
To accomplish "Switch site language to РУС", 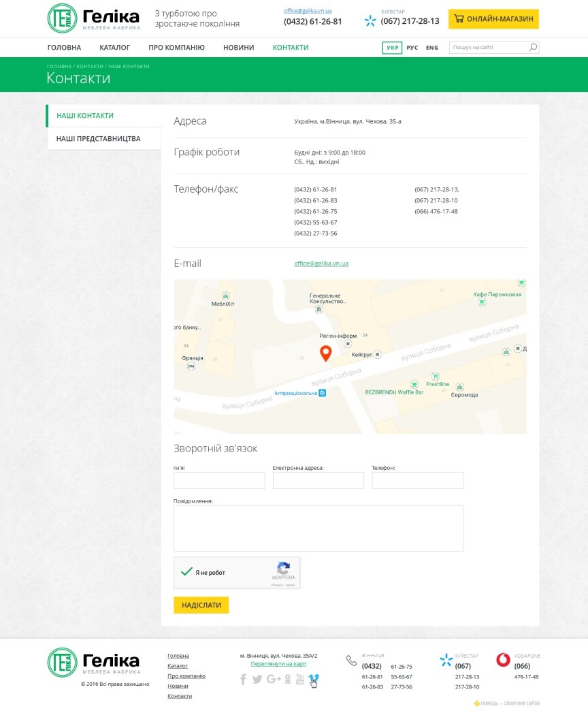I will click(412, 48).
